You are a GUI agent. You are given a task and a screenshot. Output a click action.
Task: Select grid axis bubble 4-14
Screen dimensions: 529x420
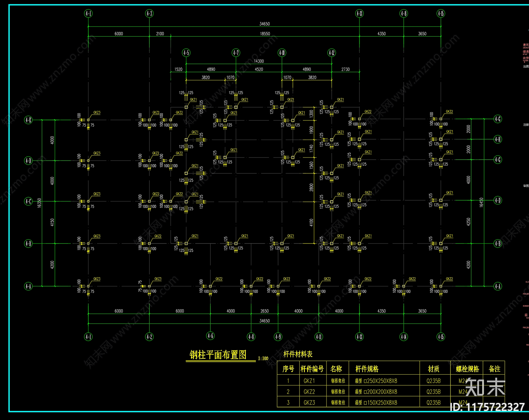pos(404,337)
